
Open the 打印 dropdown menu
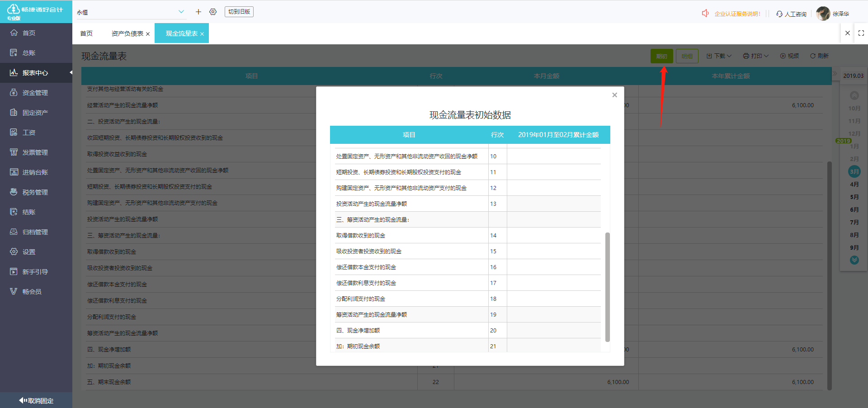[755, 56]
